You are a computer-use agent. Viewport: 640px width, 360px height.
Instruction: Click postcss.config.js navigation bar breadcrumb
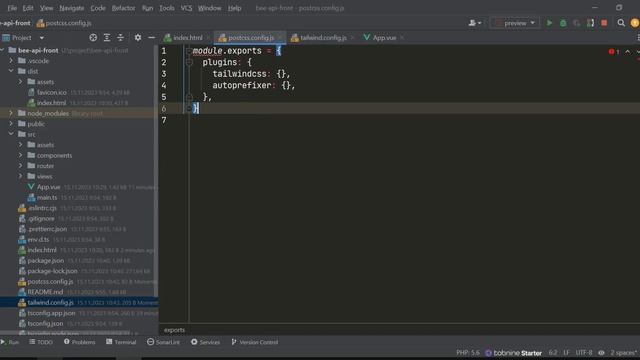pos(64,23)
